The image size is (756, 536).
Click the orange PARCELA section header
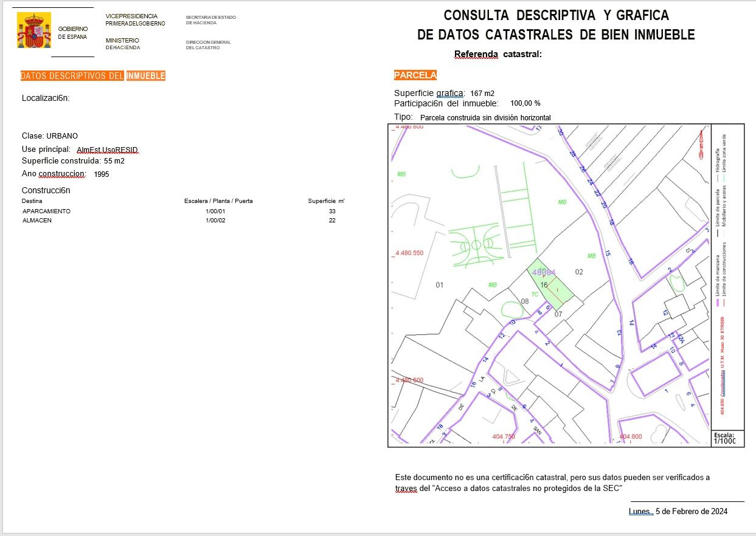(415, 75)
